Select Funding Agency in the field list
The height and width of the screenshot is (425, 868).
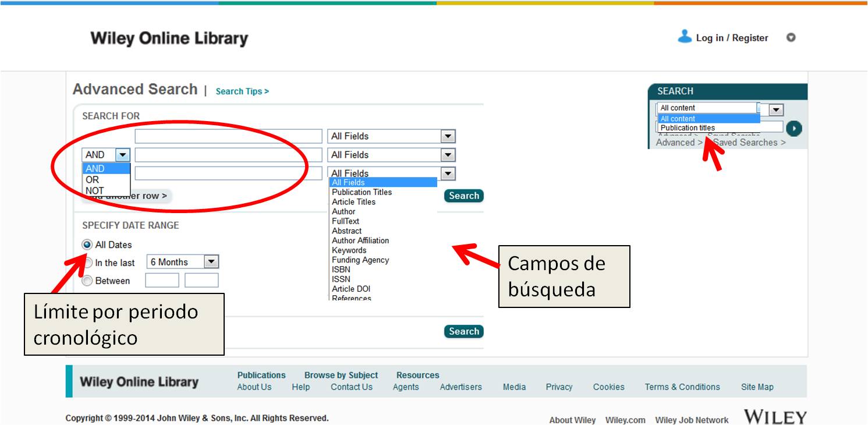tap(360, 260)
